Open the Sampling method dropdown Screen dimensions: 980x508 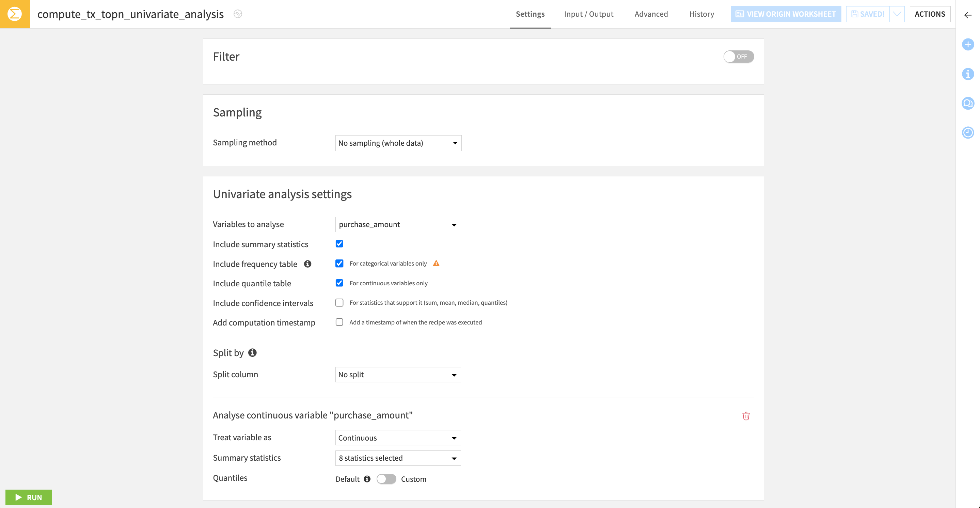398,143
